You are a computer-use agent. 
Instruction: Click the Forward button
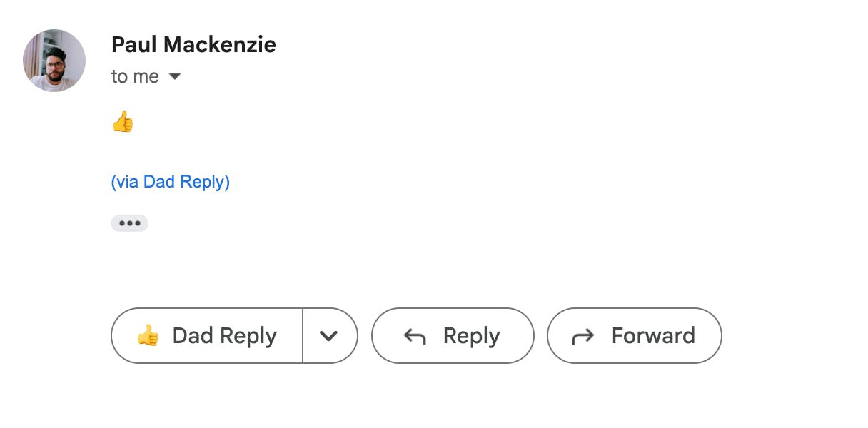click(x=634, y=335)
